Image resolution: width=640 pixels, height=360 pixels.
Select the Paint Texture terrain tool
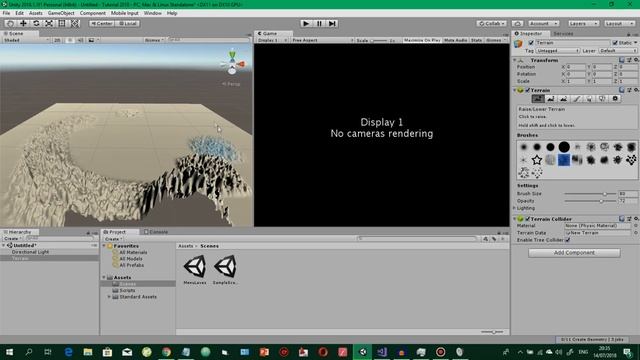click(576, 99)
